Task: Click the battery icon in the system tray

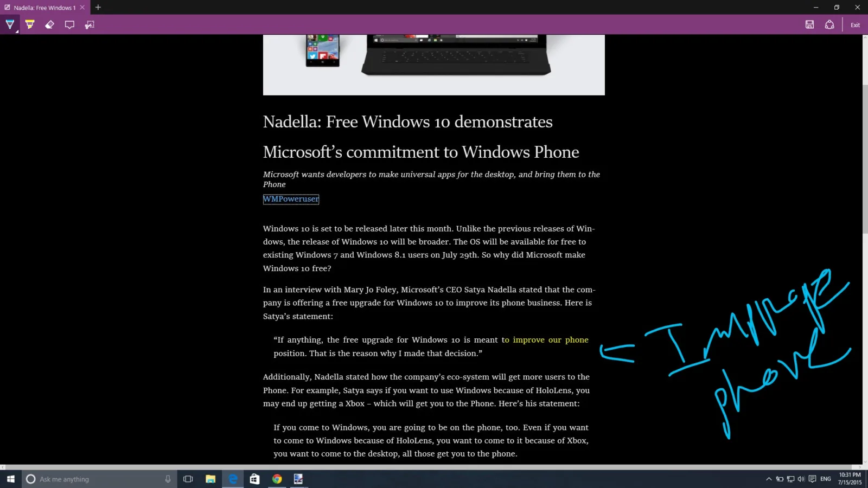Action: pos(780,479)
